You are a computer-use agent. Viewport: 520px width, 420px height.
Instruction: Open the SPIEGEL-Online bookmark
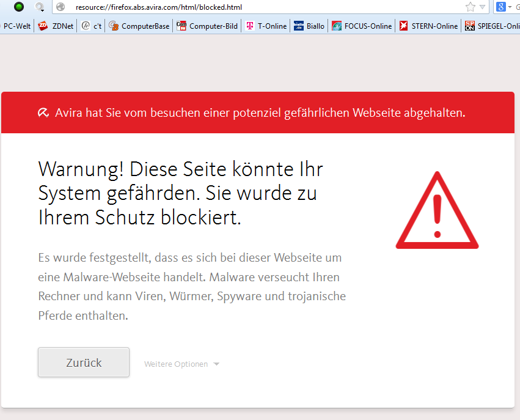(x=492, y=26)
